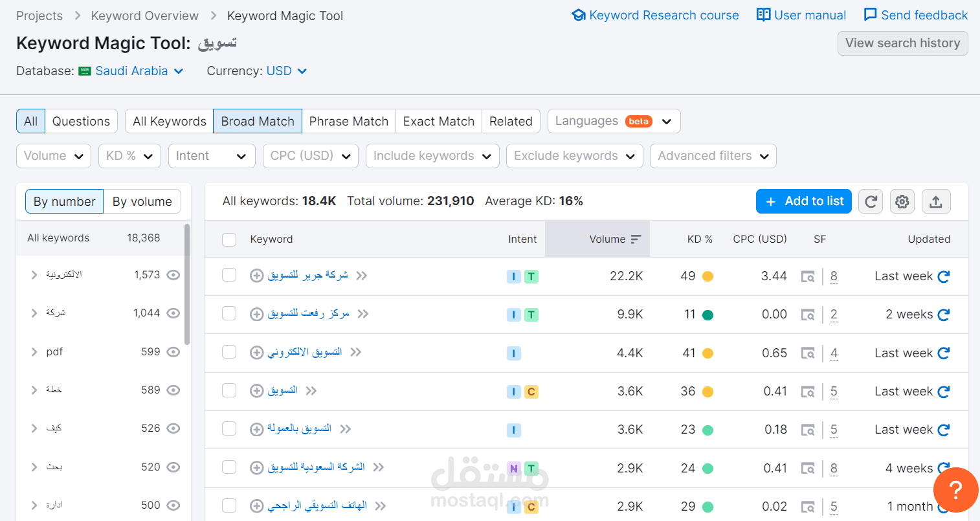Select the Exact Match tab

[439, 121]
